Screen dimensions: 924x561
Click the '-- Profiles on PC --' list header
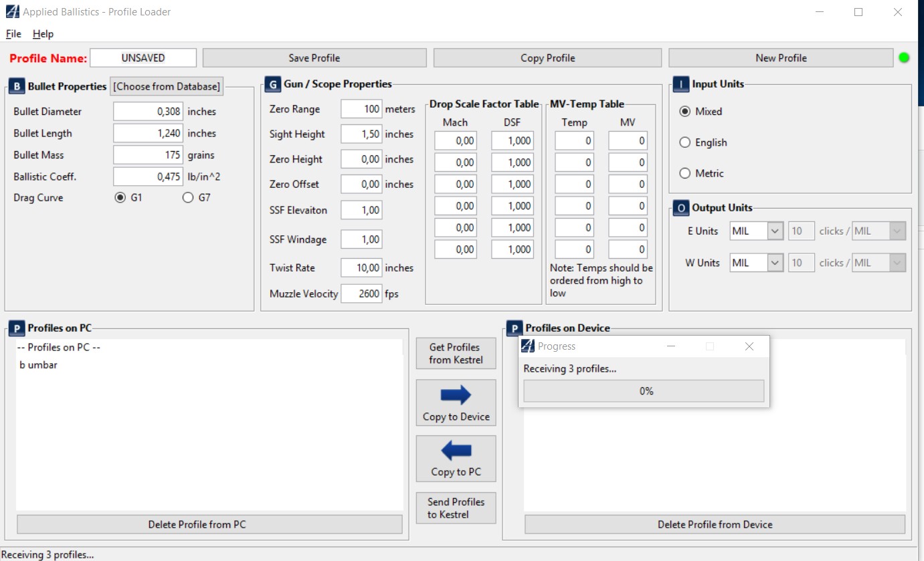(x=59, y=348)
